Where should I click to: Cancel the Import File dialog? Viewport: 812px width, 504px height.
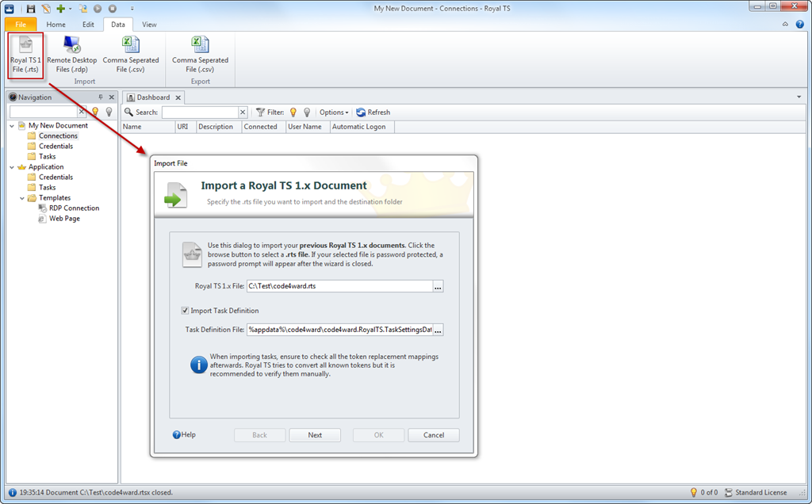click(434, 435)
